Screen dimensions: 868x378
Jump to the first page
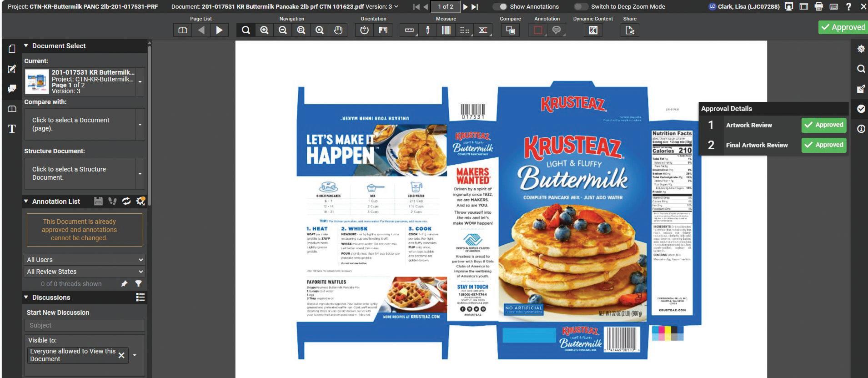pyautogui.click(x=416, y=7)
